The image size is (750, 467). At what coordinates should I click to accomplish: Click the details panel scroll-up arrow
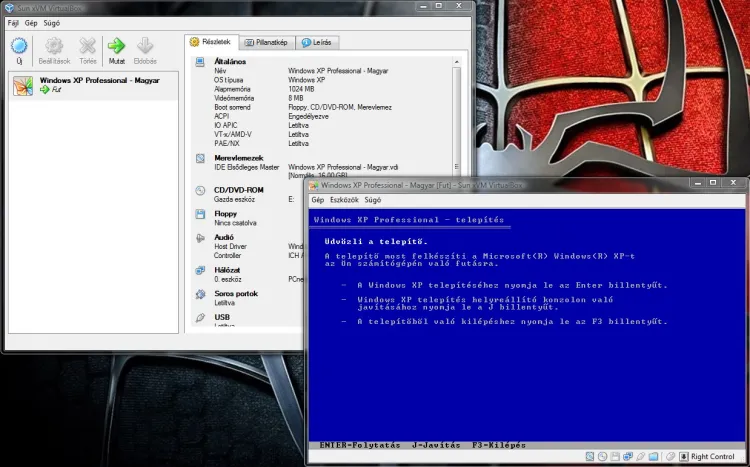(x=456, y=62)
